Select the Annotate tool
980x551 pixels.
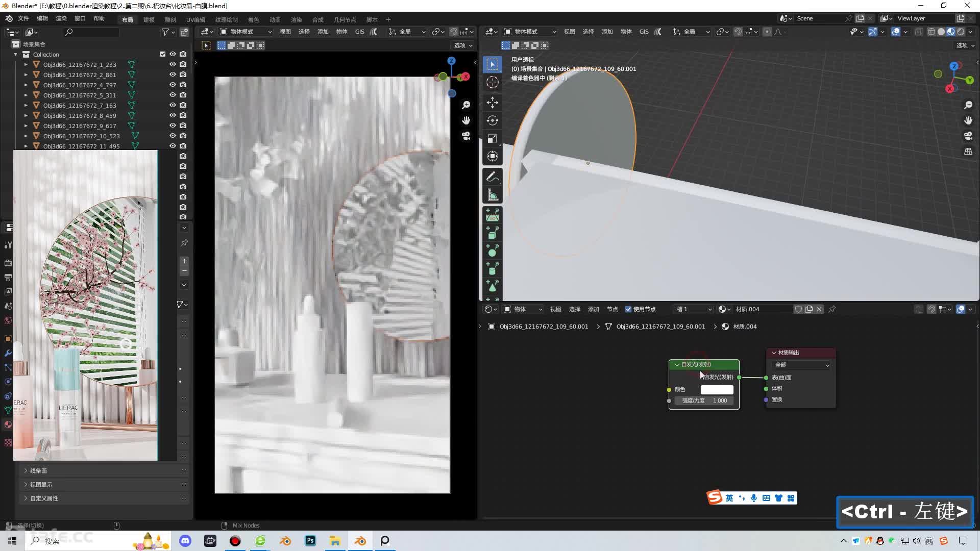tap(492, 177)
